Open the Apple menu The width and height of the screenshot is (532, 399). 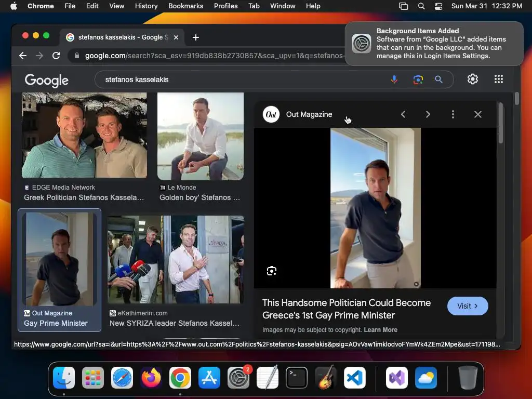14,6
